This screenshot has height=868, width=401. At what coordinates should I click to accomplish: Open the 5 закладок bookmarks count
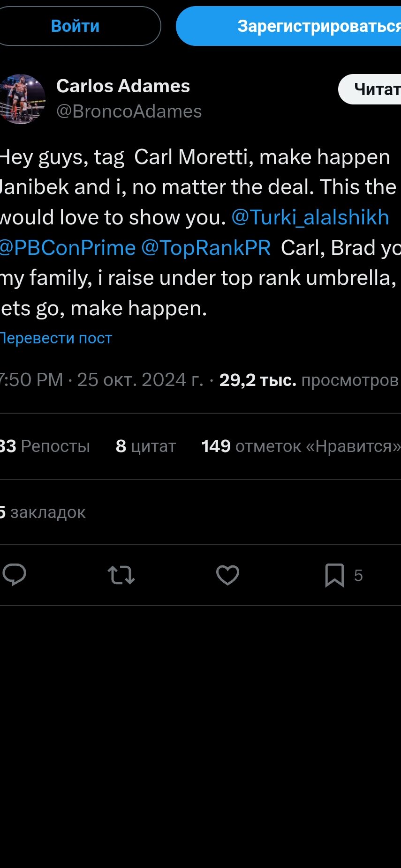tap(42, 512)
